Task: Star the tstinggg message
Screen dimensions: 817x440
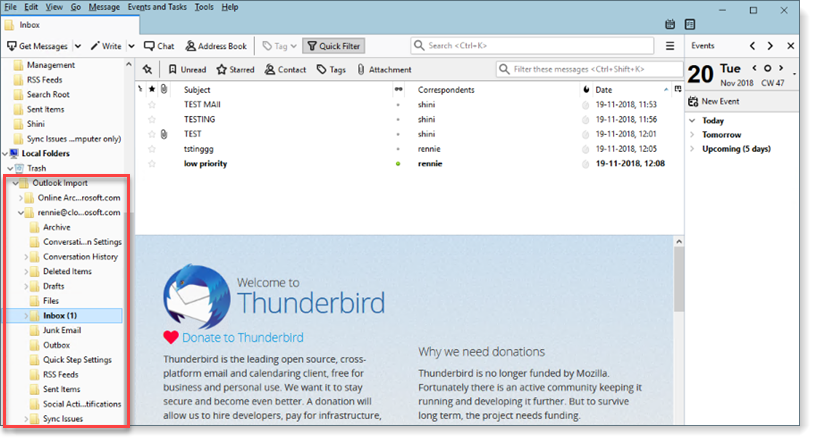Action: click(152, 149)
